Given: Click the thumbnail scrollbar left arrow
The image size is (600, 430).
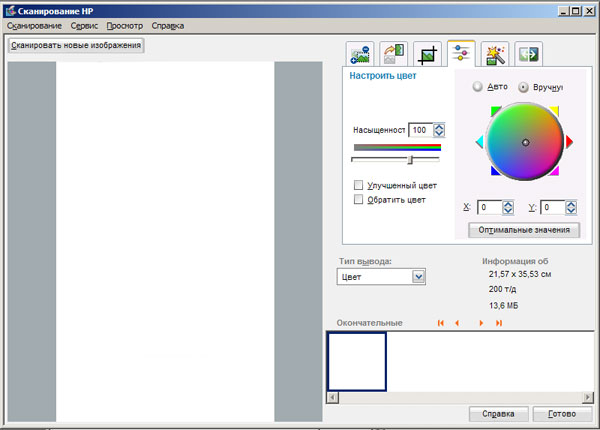Looking at the screenshot, I should [333, 397].
